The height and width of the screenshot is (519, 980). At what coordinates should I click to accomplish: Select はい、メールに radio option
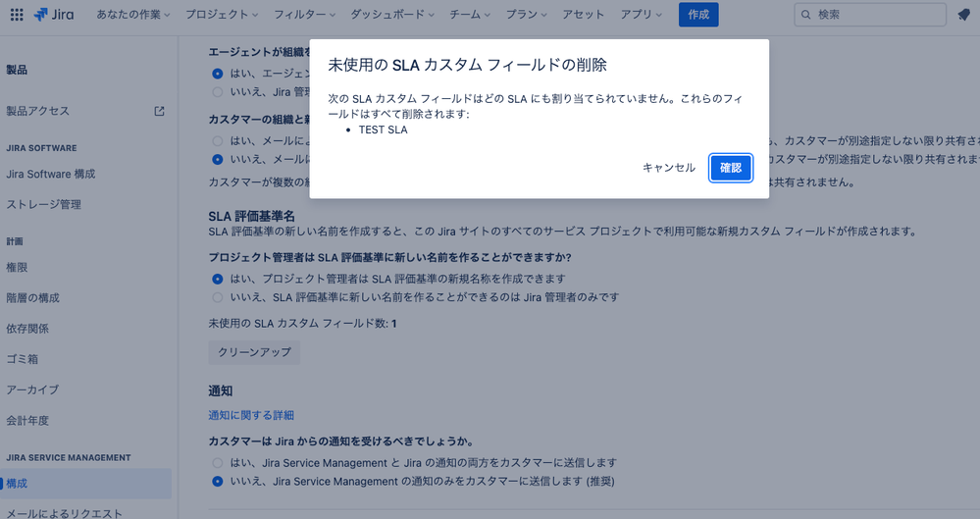218,140
